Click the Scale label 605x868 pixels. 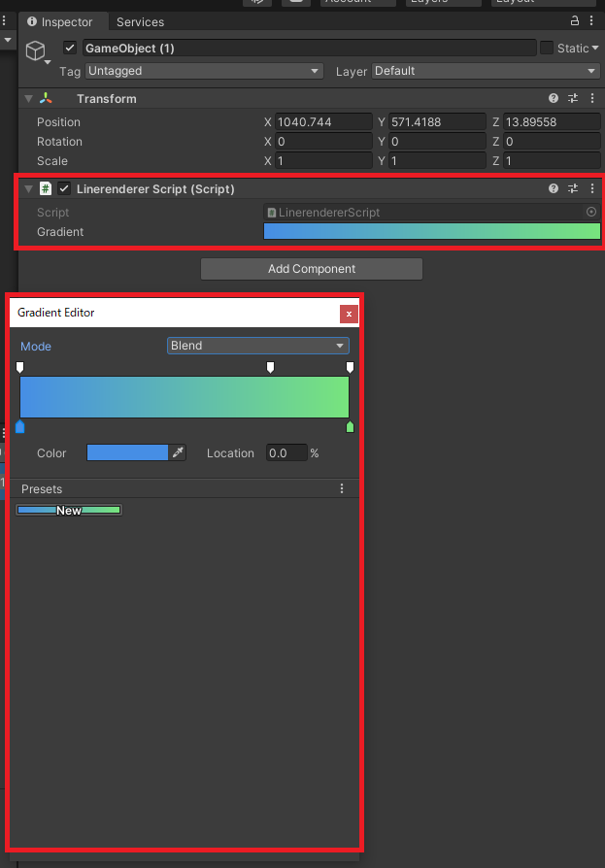(52, 160)
